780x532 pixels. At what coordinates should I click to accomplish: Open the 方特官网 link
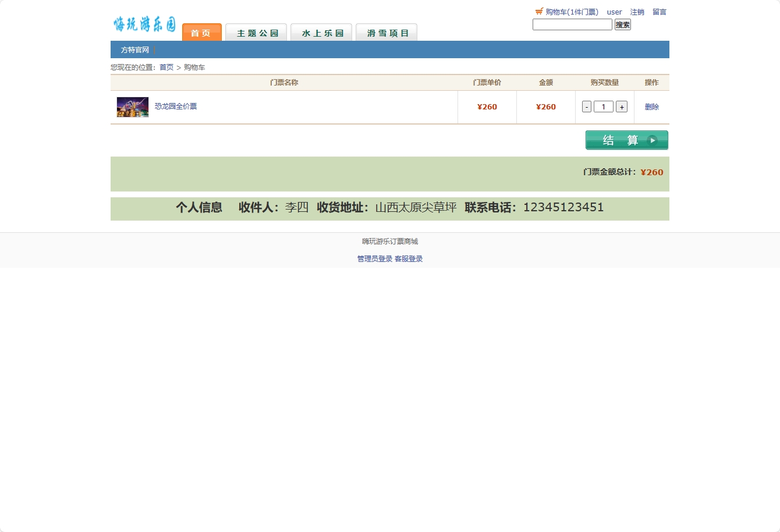[135, 50]
